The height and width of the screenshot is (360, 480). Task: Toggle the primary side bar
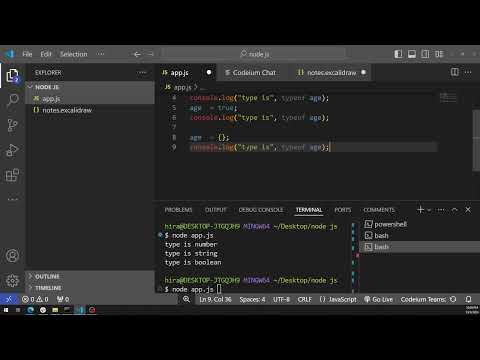pyautogui.click(x=398, y=54)
